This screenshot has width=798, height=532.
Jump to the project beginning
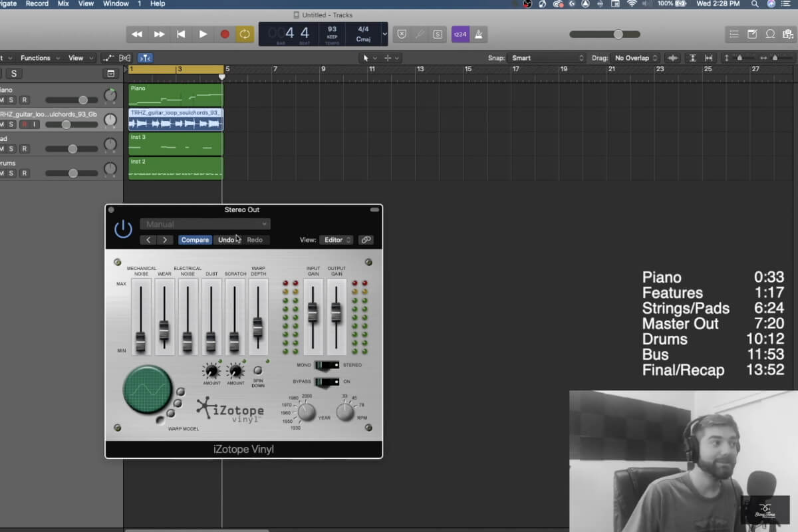(181, 34)
